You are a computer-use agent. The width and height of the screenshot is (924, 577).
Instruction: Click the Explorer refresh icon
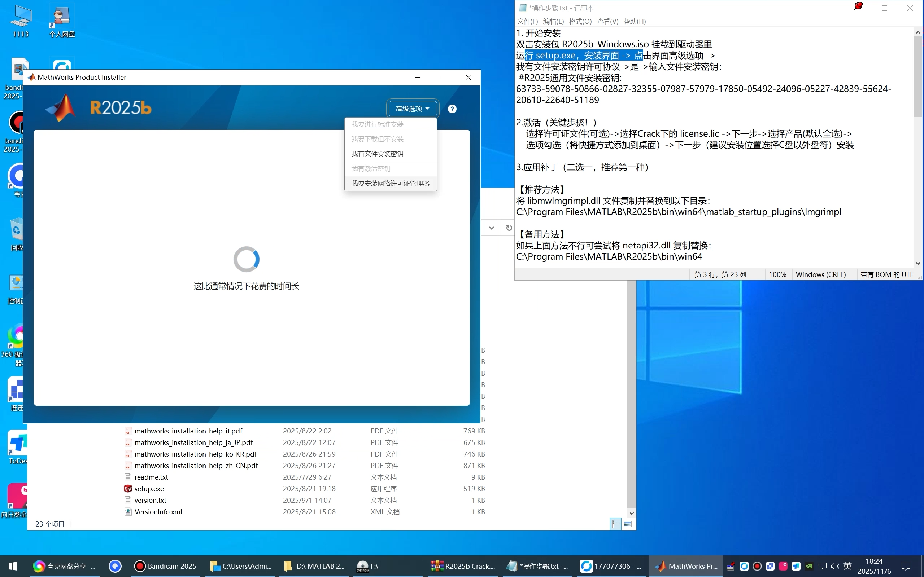click(509, 228)
